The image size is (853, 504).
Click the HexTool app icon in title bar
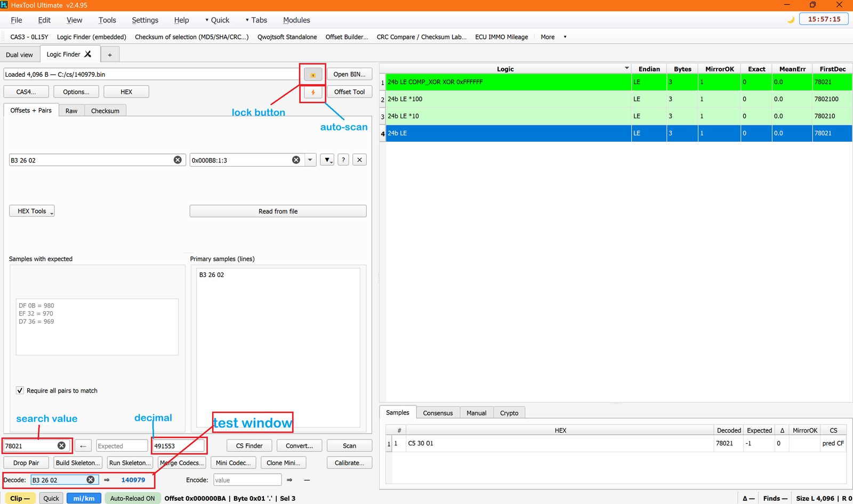(4, 5)
